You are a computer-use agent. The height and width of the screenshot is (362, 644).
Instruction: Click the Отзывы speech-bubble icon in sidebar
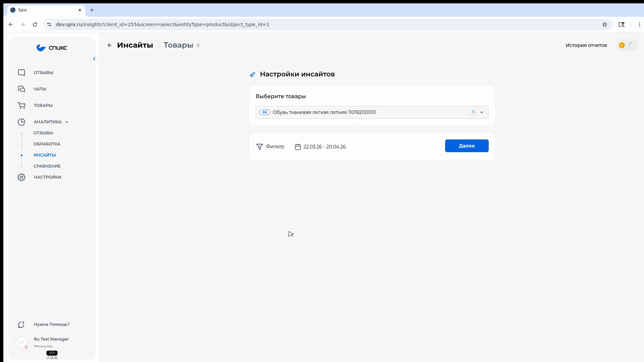click(21, 73)
